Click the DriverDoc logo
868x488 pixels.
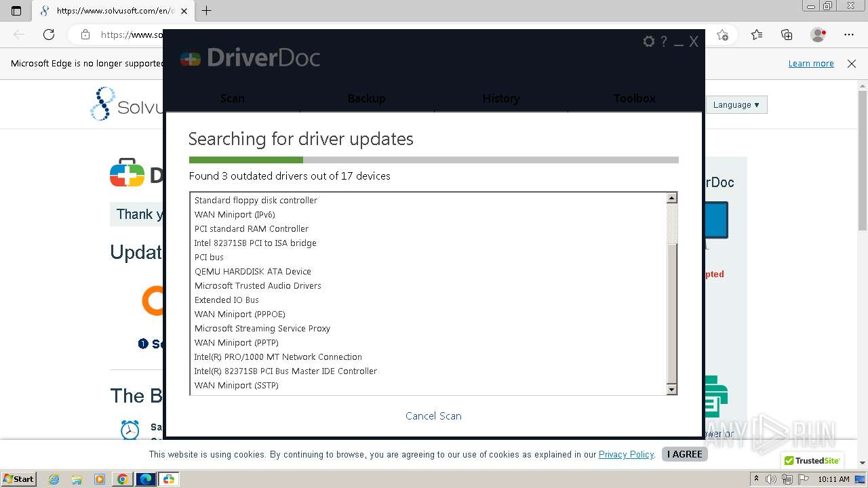(x=250, y=58)
